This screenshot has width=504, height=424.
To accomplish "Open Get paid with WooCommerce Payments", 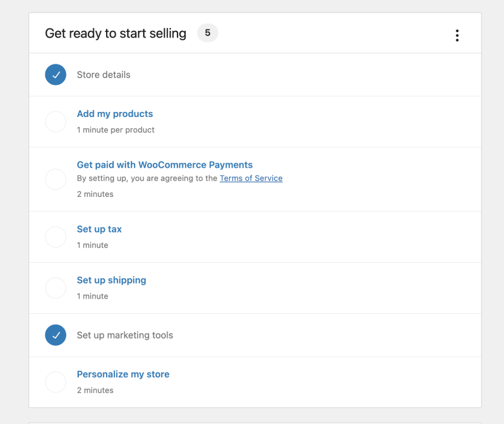I will 164,164.
